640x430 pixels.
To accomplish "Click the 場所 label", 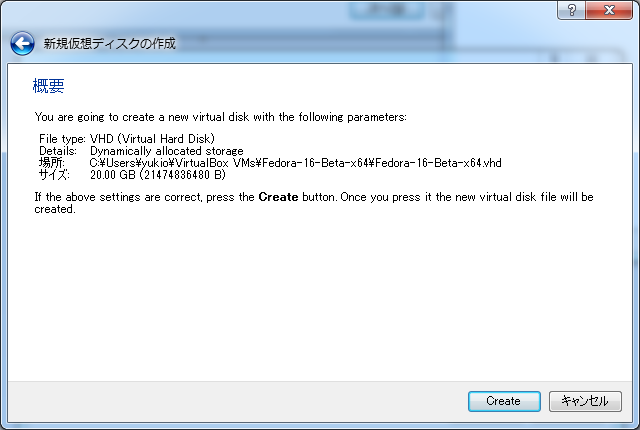I will pos(51,162).
